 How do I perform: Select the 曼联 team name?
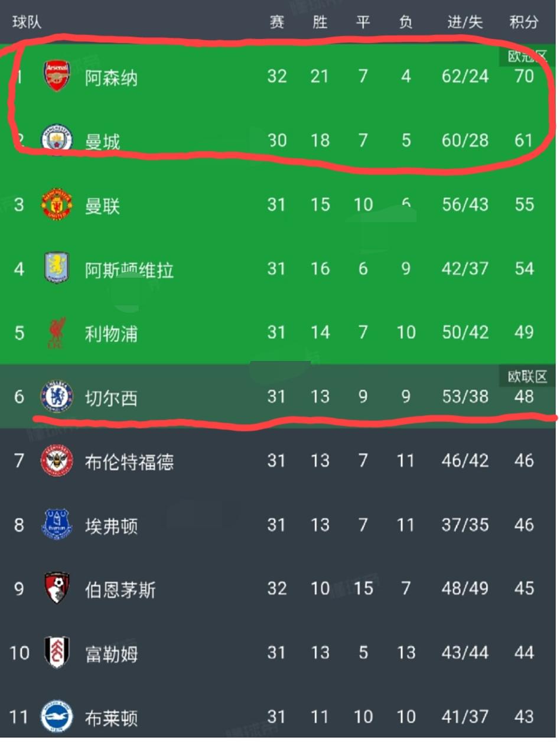(x=103, y=205)
